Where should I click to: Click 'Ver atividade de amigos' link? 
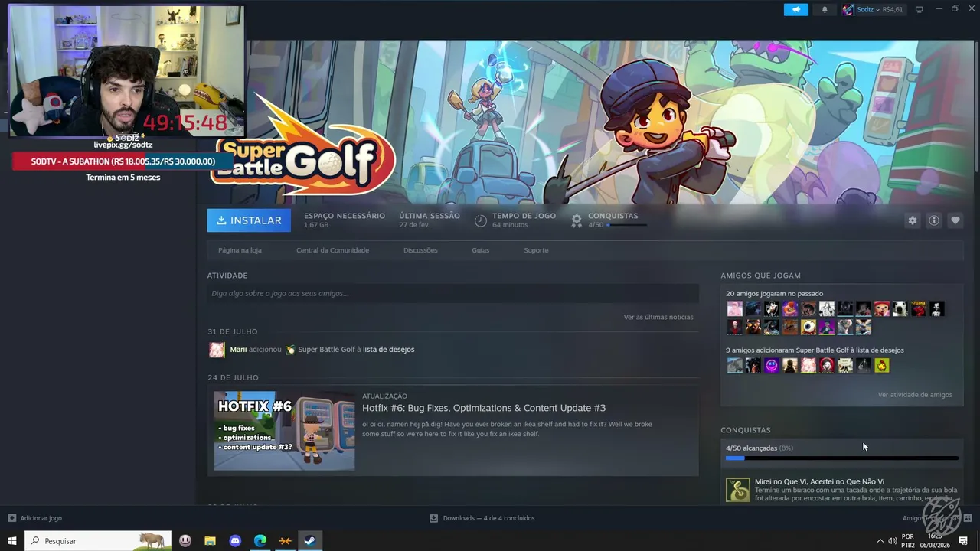coord(915,395)
